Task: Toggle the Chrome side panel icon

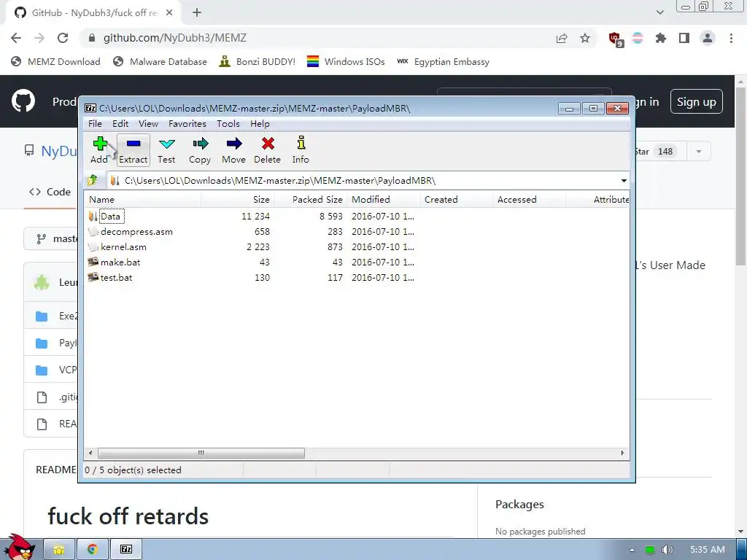Action: 684,38
